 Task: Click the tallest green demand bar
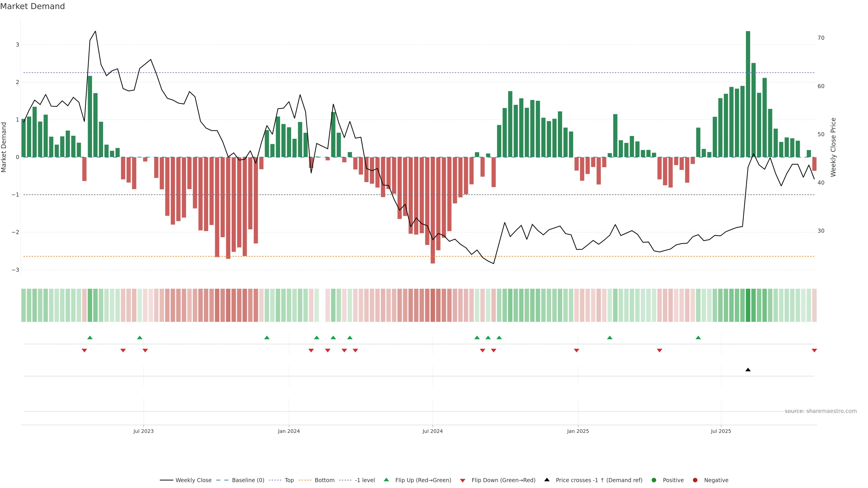pos(748,94)
